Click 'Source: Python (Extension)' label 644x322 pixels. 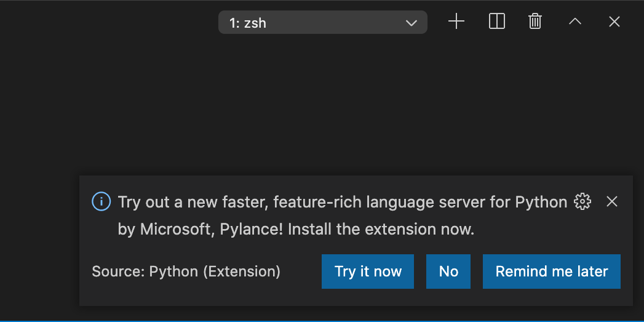point(186,272)
